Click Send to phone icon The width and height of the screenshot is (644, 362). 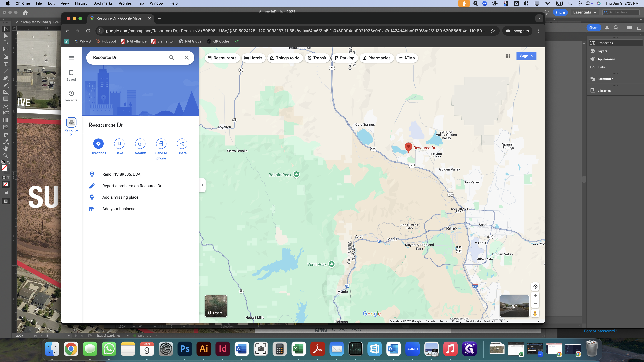161,144
